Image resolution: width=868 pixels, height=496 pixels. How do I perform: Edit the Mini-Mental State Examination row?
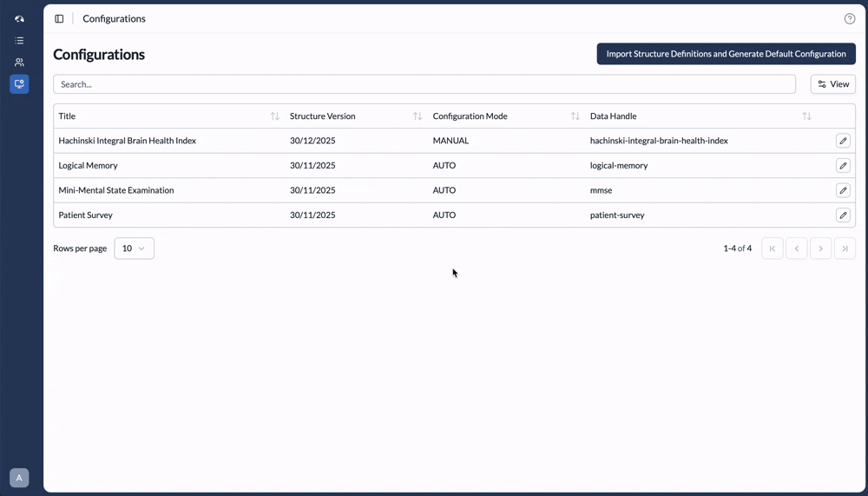point(843,190)
